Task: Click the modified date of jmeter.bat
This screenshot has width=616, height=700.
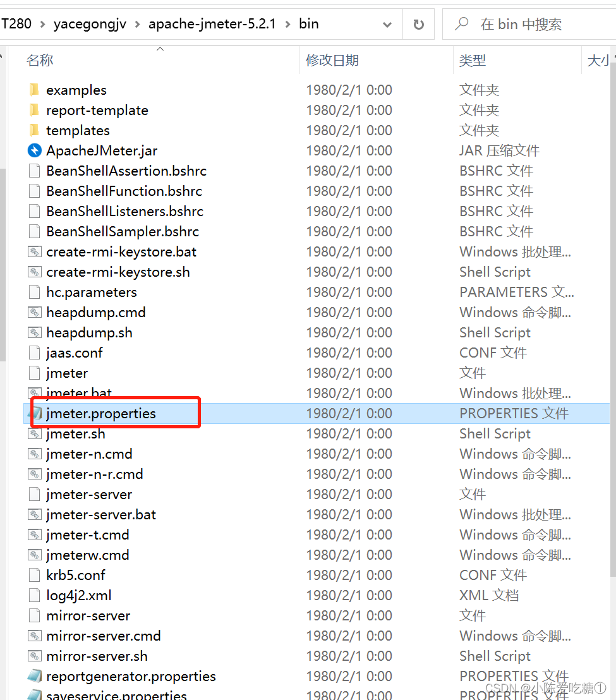Action: pos(349,393)
